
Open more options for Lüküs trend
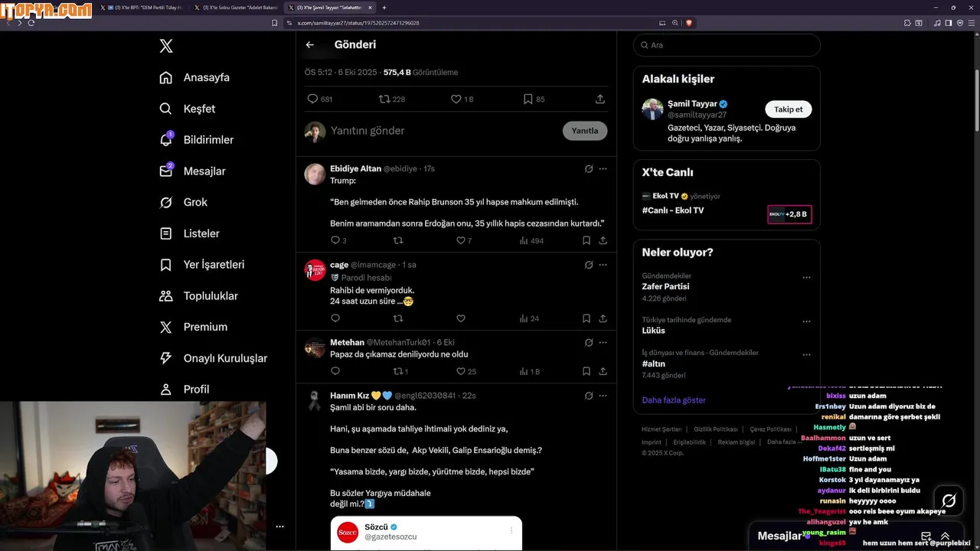pos(806,322)
